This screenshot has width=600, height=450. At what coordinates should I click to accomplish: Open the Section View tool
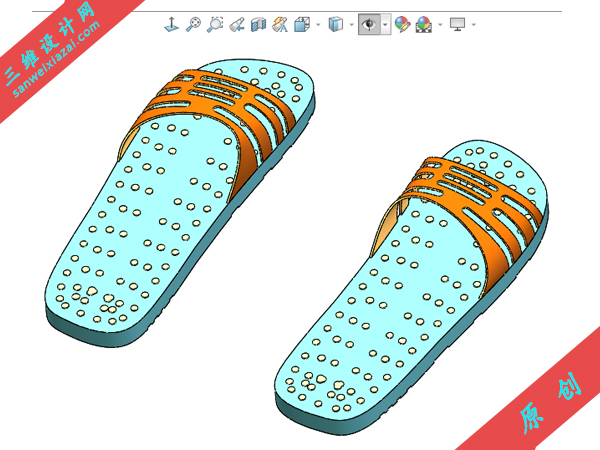pyautogui.click(x=258, y=24)
